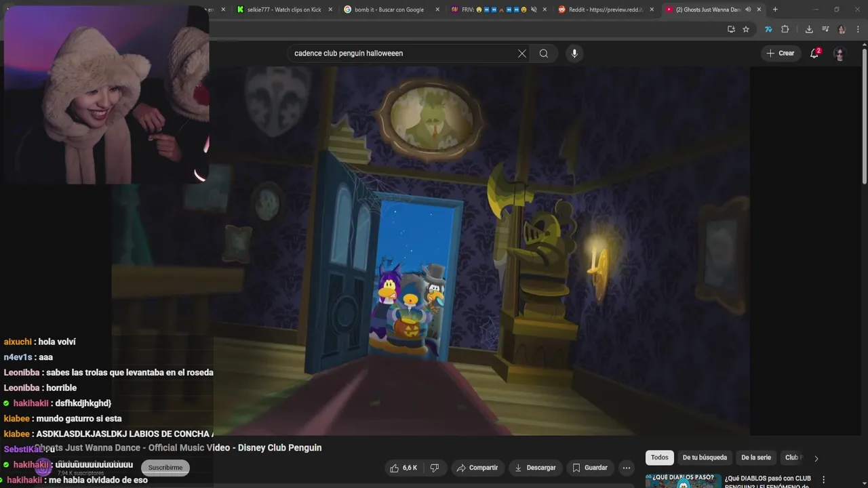Close the bomb it Google tab
The width and height of the screenshot is (868, 488).
pyautogui.click(x=437, y=9)
